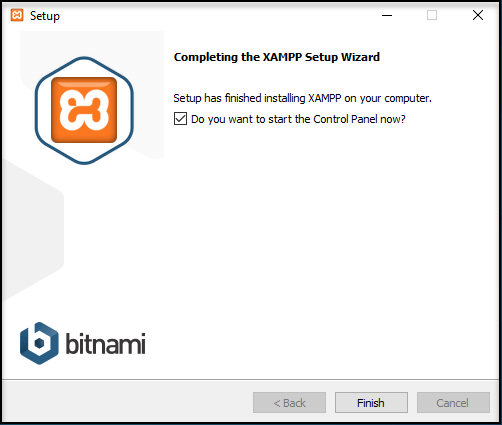Click the XAMPP icon in title bar

click(17, 15)
